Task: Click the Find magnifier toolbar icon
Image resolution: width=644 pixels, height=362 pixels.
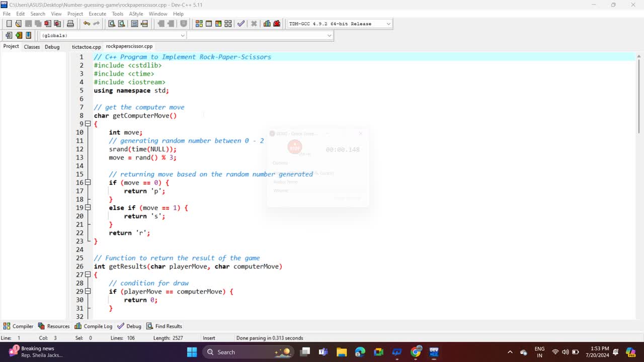Action: click(112, 24)
